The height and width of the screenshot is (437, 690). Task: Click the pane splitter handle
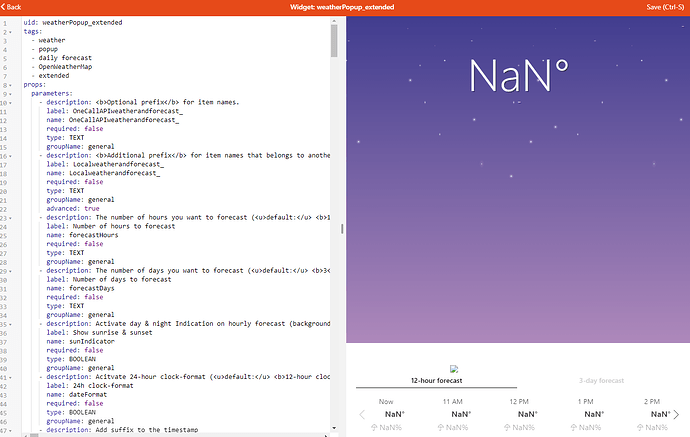point(342,228)
